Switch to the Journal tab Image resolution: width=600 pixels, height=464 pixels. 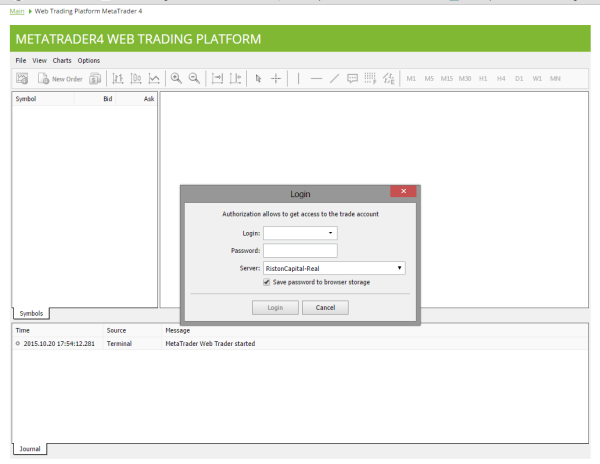coord(30,449)
